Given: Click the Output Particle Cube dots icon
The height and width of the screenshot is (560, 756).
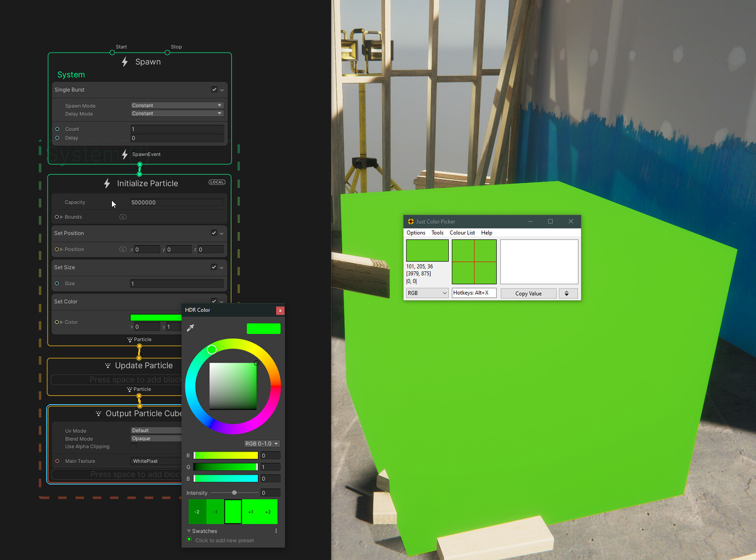Looking at the screenshot, I should click(98, 413).
